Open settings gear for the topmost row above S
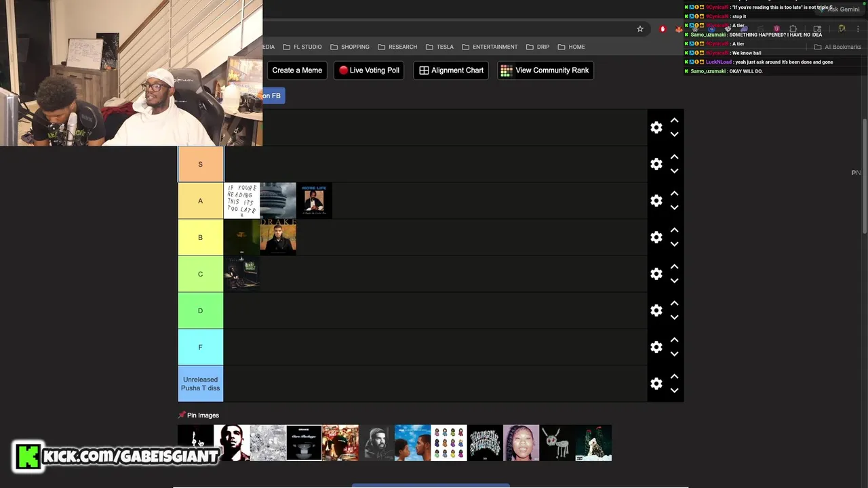 pos(656,127)
